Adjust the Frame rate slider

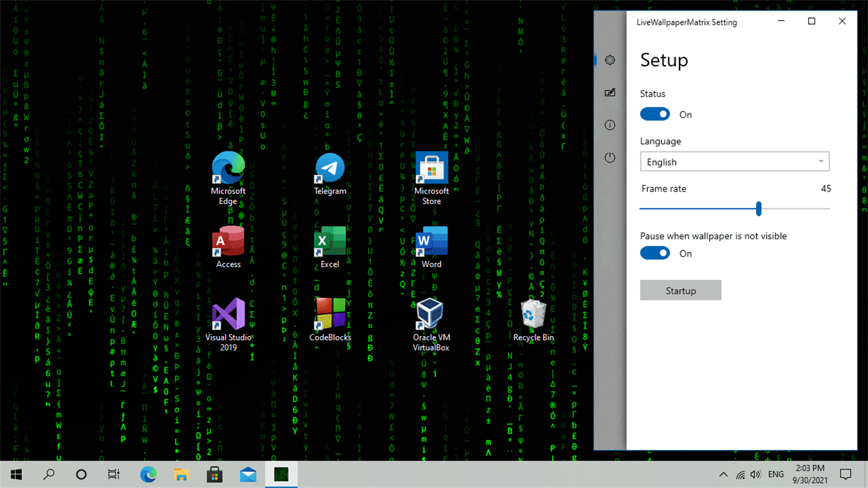coord(758,209)
